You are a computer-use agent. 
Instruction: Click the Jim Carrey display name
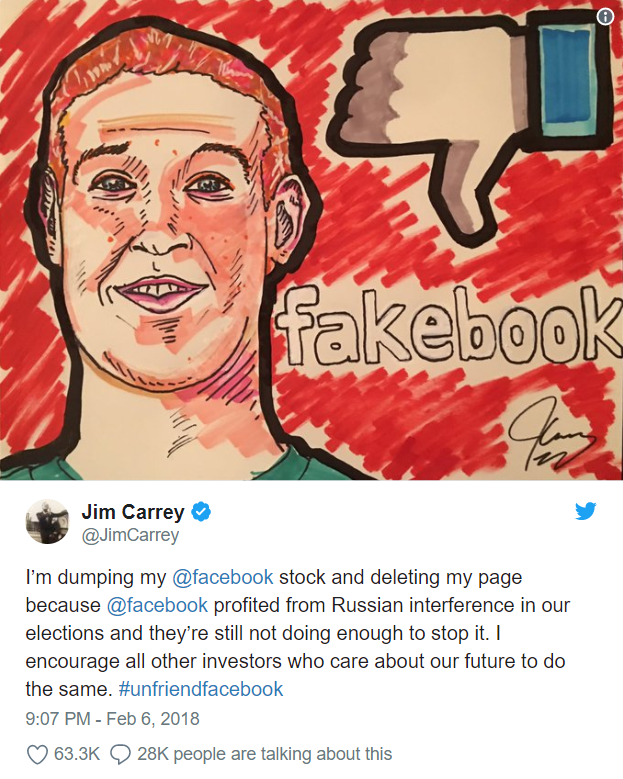[x=133, y=512]
